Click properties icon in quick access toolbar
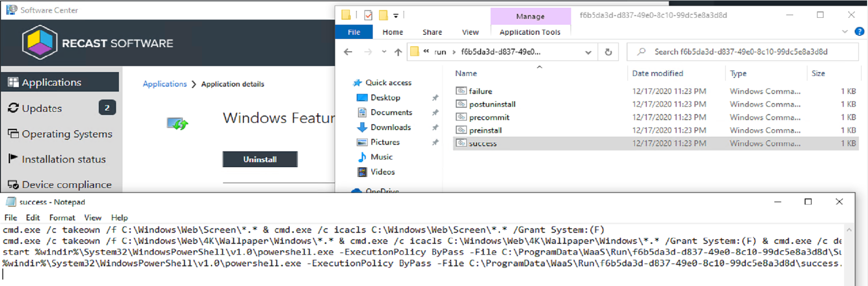The width and height of the screenshot is (868, 286). click(368, 15)
